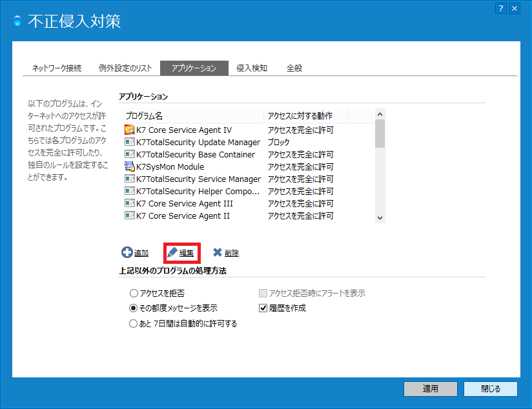Click the 削除 link
The width and height of the screenshot is (532, 409).
pyautogui.click(x=232, y=253)
